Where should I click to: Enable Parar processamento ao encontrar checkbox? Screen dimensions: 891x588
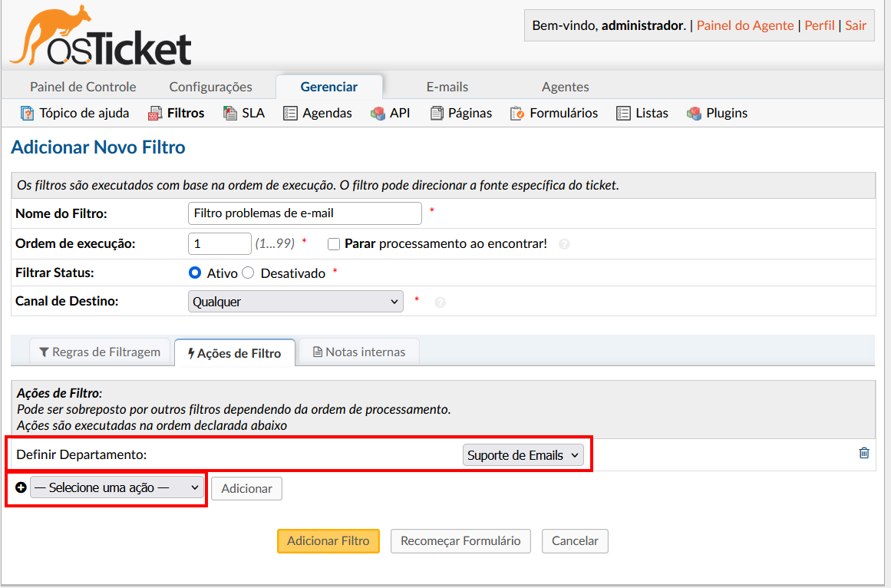coord(334,243)
